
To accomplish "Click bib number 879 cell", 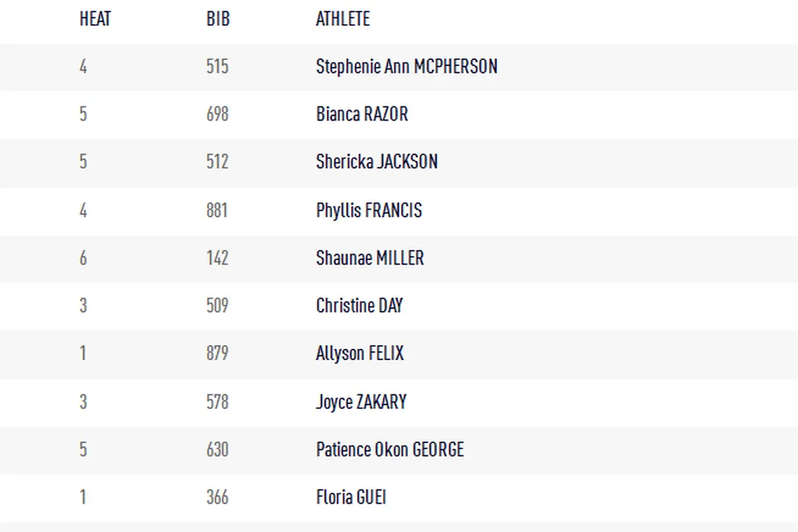I will (x=217, y=354).
